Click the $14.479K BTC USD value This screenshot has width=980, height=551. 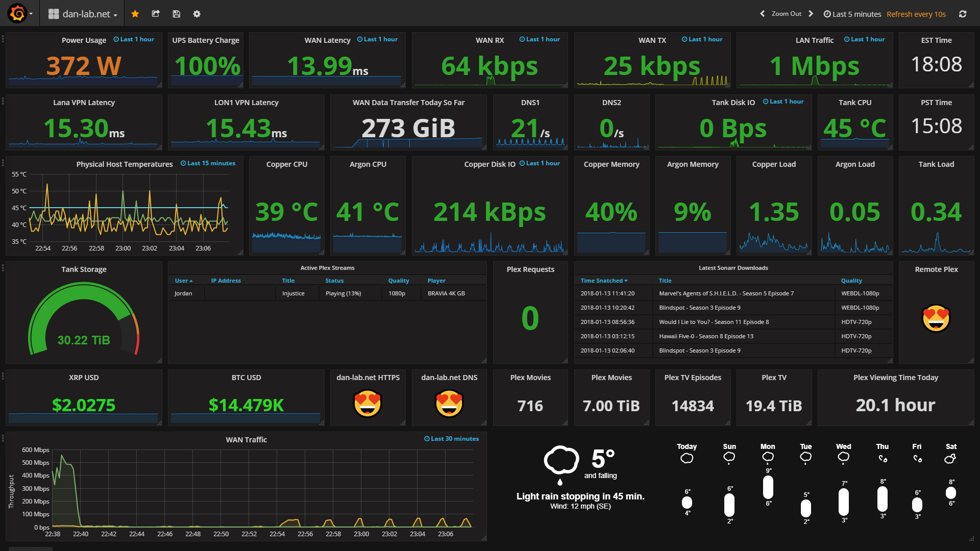point(246,405)
